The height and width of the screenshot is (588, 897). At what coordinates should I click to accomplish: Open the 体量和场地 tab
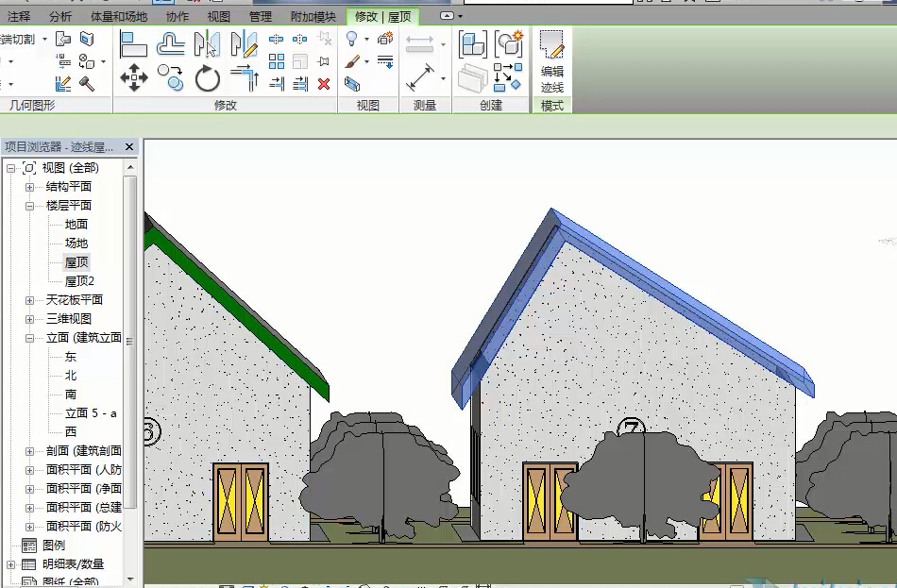[x=119, y=17]
